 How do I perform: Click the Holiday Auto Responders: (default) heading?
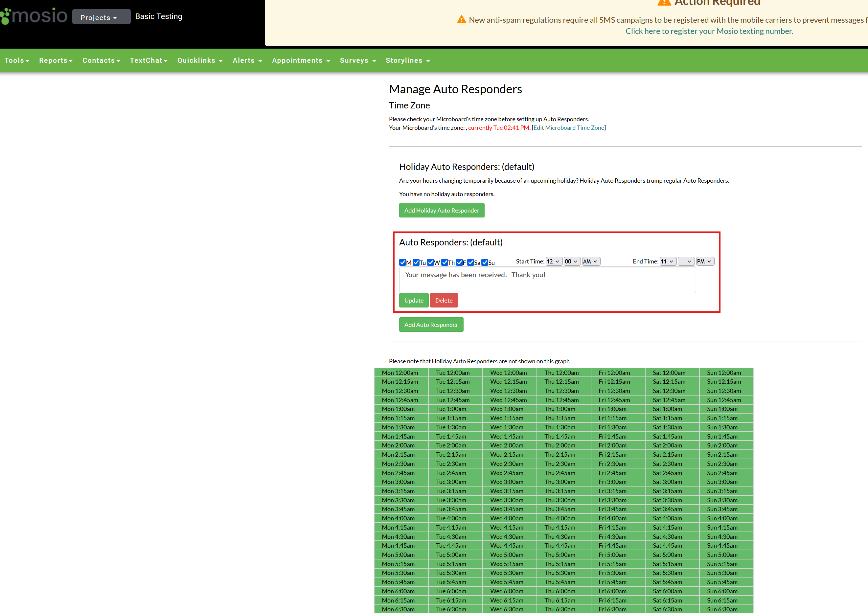[467, 167]
